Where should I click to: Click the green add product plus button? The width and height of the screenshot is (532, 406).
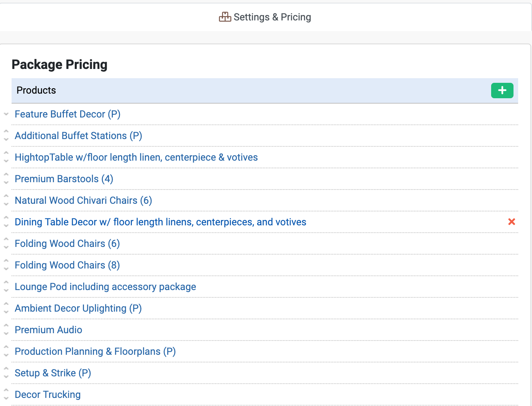click(x=502, y=91)
